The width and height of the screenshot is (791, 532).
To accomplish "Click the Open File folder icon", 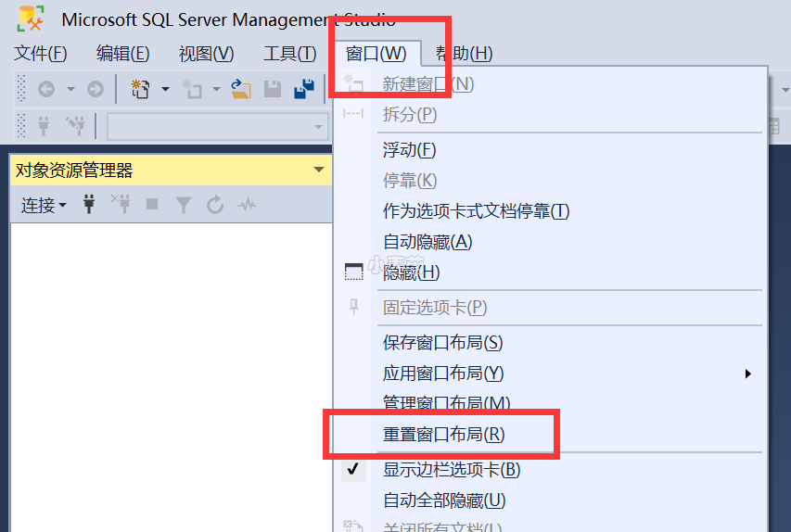I will tap(241, 89).
